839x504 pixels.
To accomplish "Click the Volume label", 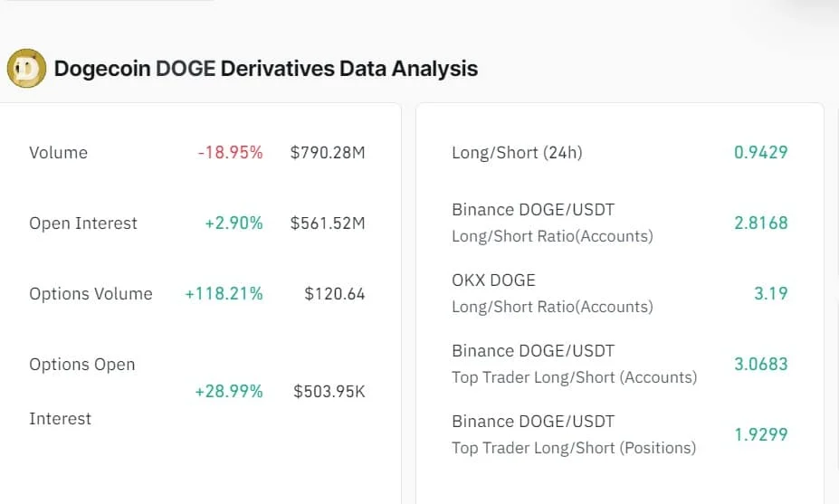I will click(x=58, y=153).
